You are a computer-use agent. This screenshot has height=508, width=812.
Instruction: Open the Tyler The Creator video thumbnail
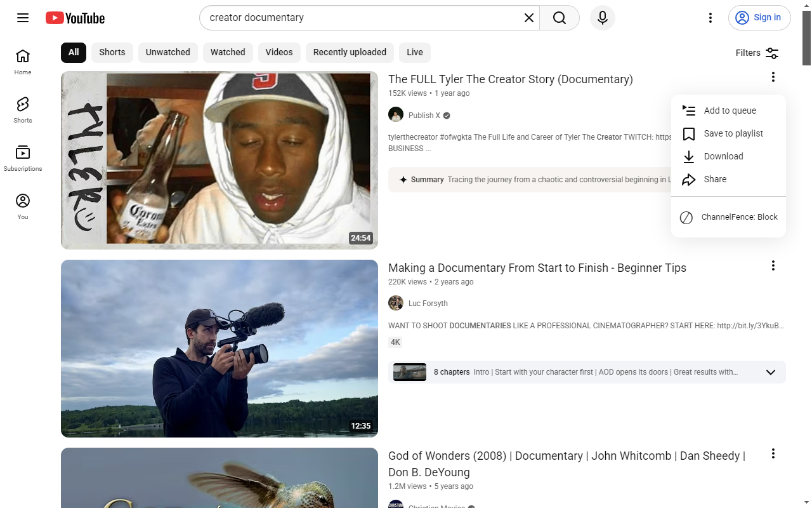[x=219, y=160]
